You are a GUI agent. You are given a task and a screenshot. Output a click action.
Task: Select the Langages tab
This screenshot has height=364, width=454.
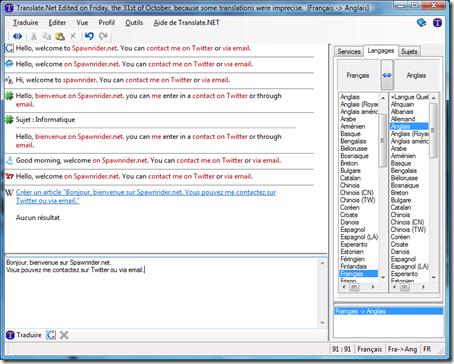381,51
